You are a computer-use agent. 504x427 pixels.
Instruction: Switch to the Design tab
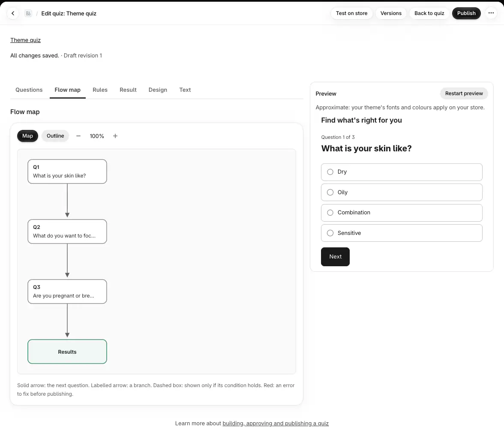[158, 90]
